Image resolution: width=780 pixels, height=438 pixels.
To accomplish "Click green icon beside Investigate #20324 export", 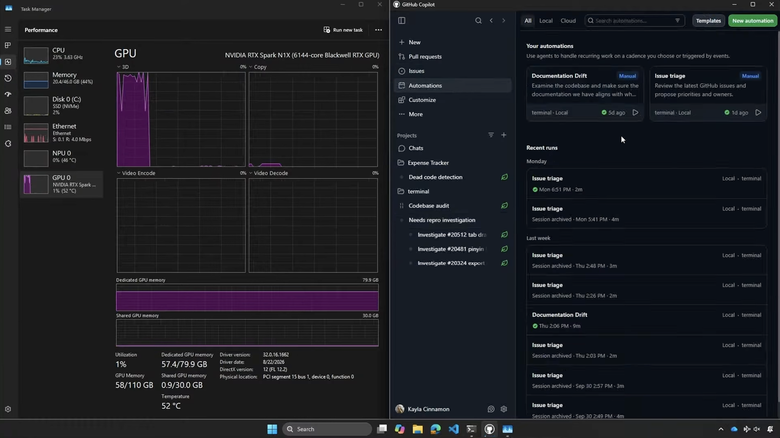I will pyautogui.click(x=504, y=263).
